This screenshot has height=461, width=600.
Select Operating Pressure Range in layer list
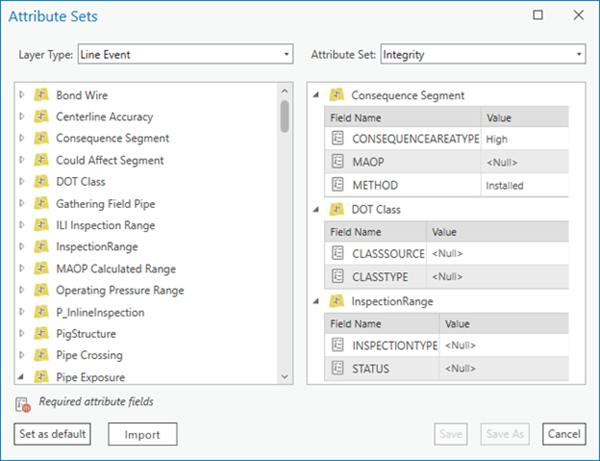(x=119, y=291)
